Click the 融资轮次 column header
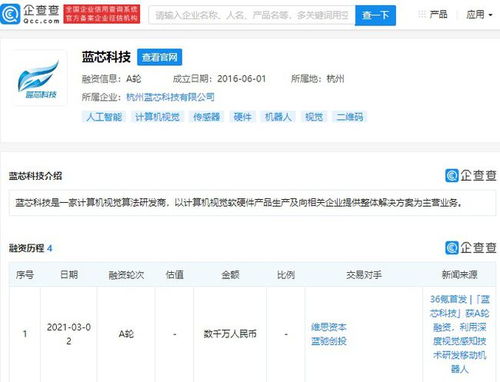 tap(126, 275)
